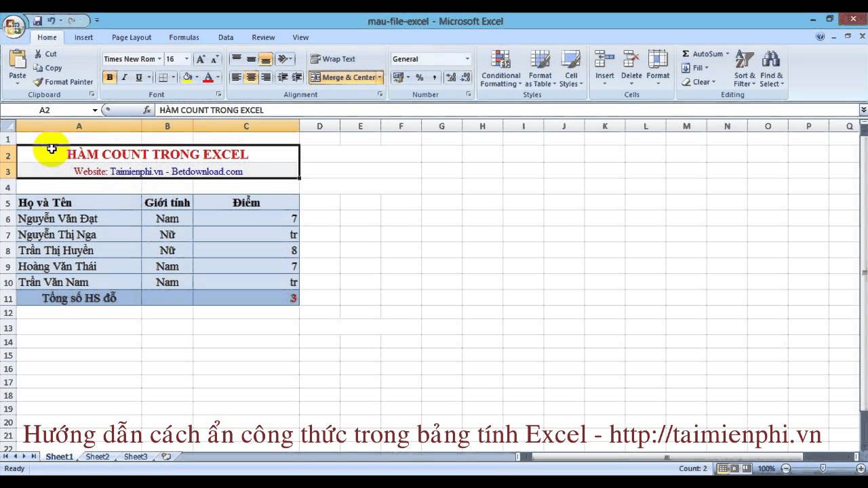
Task: Expand the AutoSum dropdown arrow
Action: tap(728, 54)
